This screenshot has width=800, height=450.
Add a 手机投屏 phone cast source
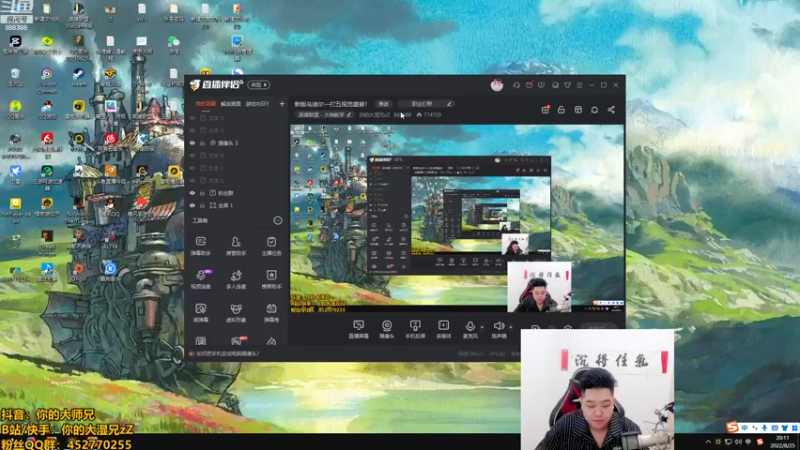point(415,329)
